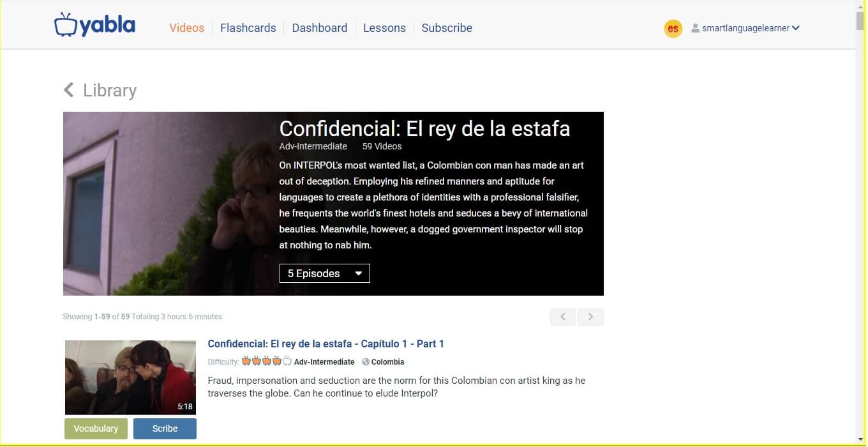
Task: Click the back chevron beside Library
Action: (x=69, y=90)
